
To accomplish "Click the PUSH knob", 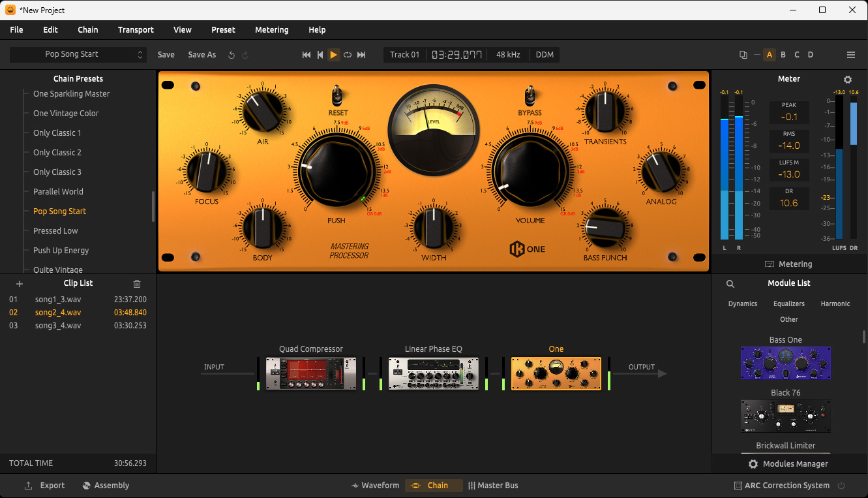I will (337, 170).
